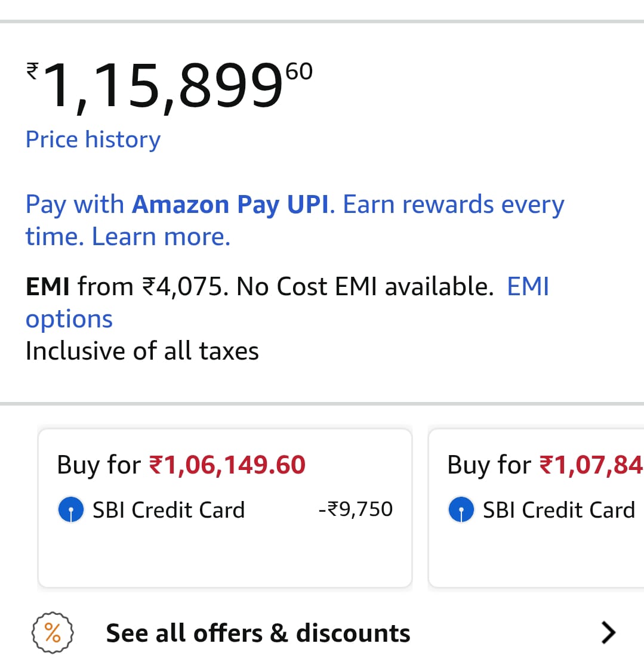Tap the "Inclusive of all taxes" text

(x=142, y=351)
